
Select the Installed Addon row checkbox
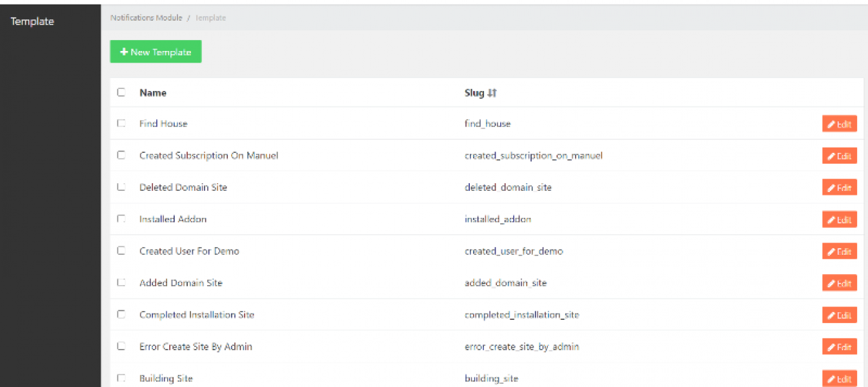coord(121,219)
